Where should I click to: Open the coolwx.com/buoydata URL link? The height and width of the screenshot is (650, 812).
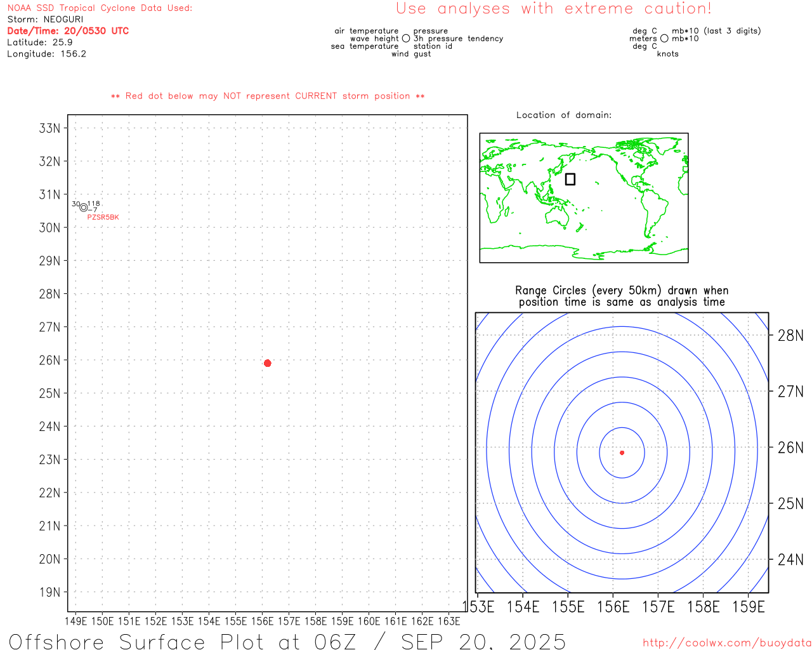[x=726, y=643]
